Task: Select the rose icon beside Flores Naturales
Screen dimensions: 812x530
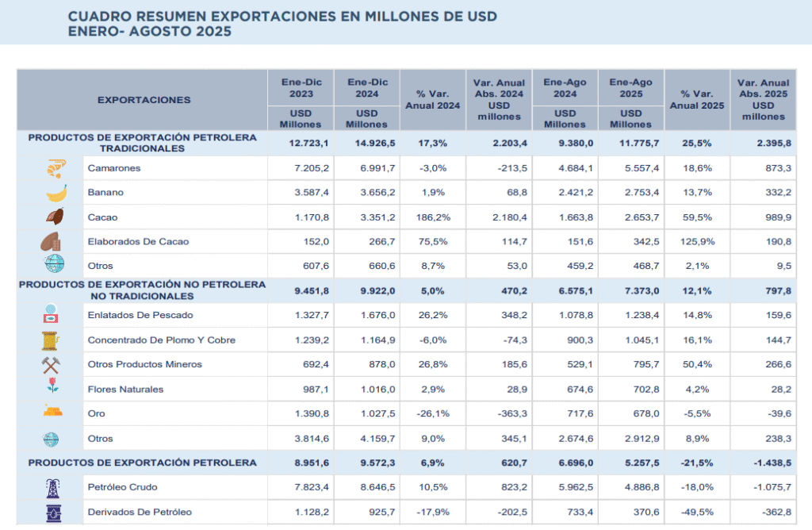Action: pos(52,389)
